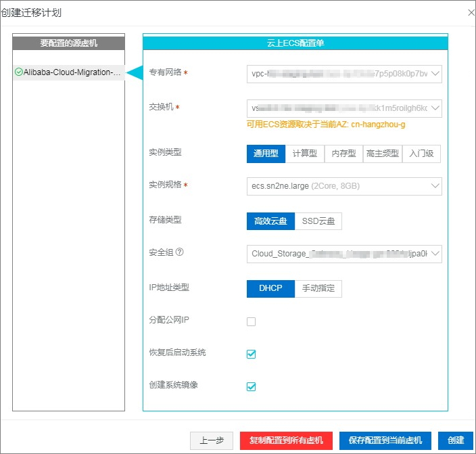Click the 要配置的源虚机 header
Viewport: 476px width, 454px height.
(68, 43)
